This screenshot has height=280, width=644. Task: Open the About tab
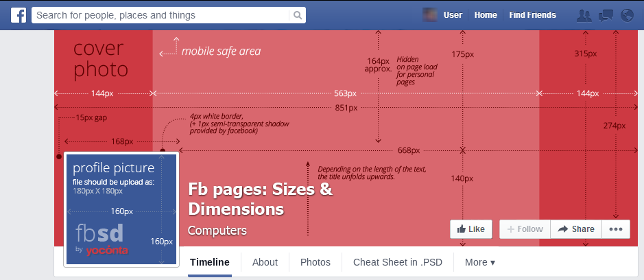[x=265, y=262]
